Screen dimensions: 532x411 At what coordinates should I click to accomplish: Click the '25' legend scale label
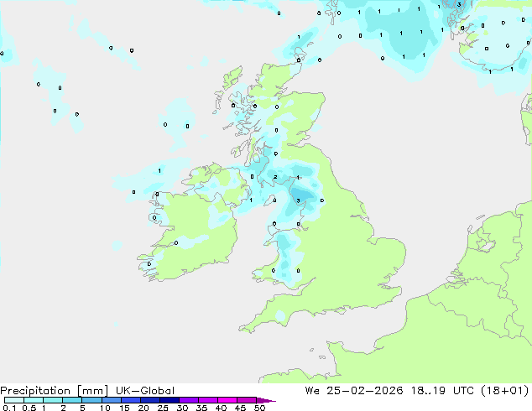(x=163, y=408)
